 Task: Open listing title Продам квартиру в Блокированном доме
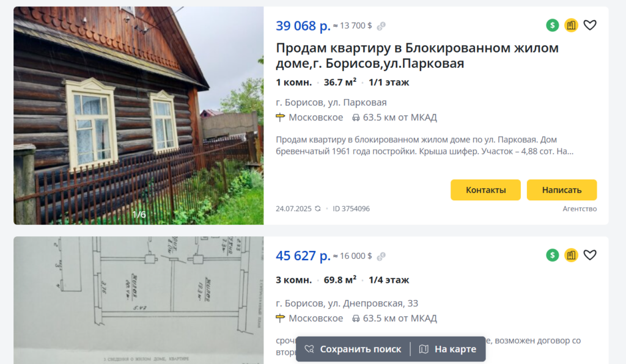(x=417, y=56)
